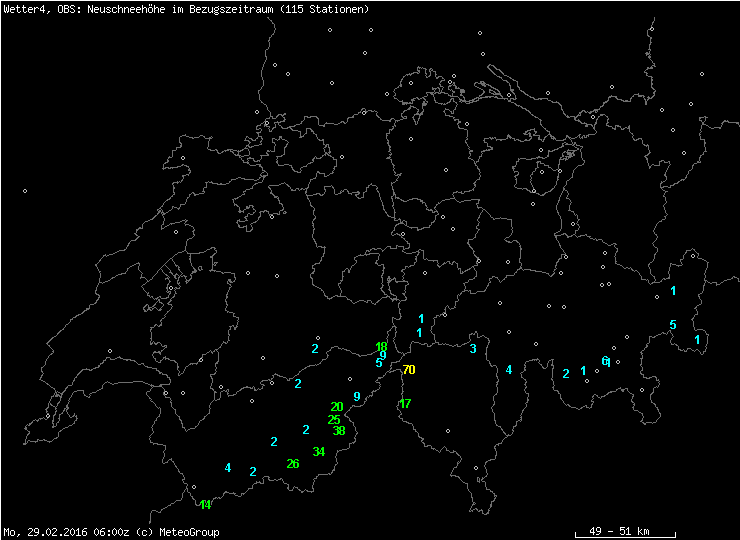This screenshot has height=540, width=740.
Task: Select the green 26 snow value
Action: pyautogui.click(x=293, y=464)
